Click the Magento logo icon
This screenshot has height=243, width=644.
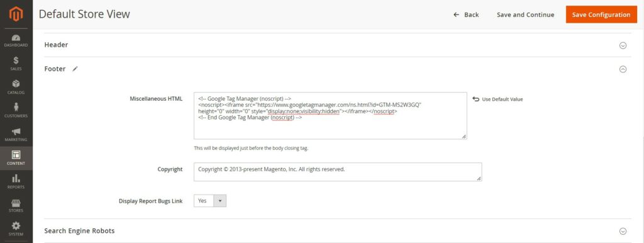coord(16,14)
